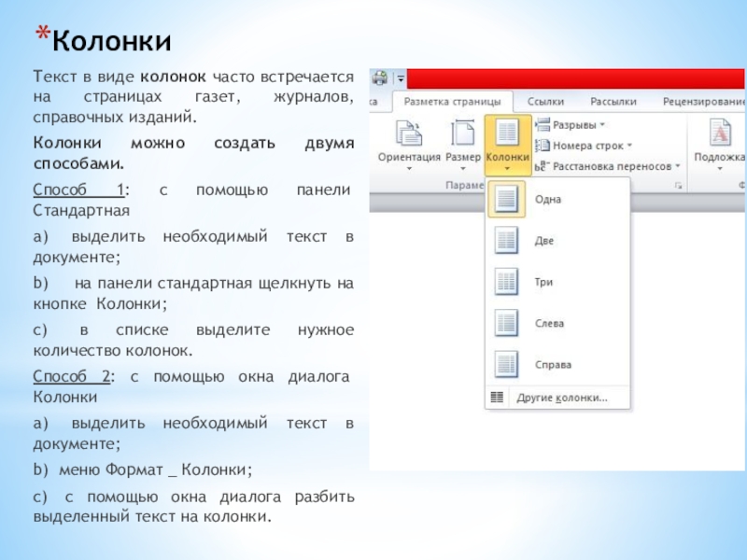Choose the Справа right column icon
This screenshot has height=560, width=747.
pos(506,364)
